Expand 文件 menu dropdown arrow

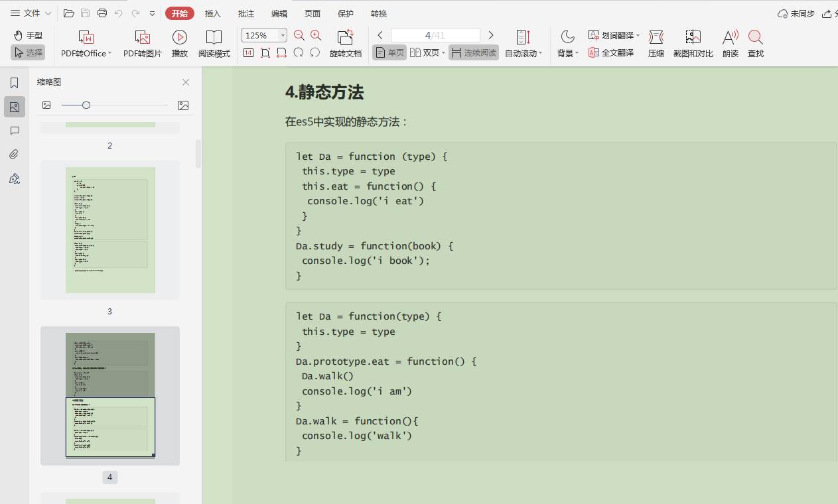(x=48, y=13)
